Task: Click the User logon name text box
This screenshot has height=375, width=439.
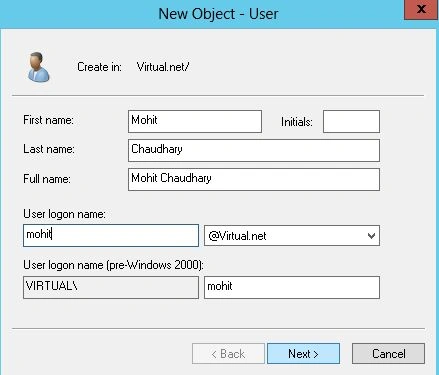Action: pyautogui.click(x=111, y=235)
